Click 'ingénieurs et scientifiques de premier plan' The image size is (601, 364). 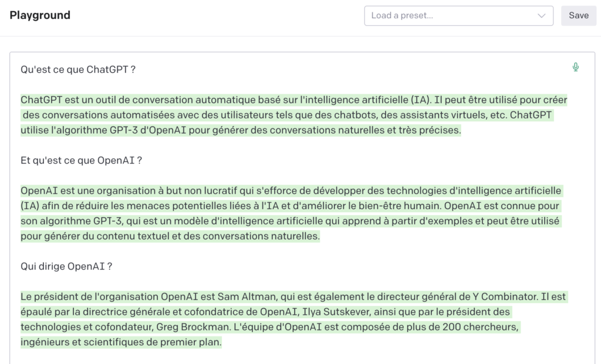pos(121,342)
